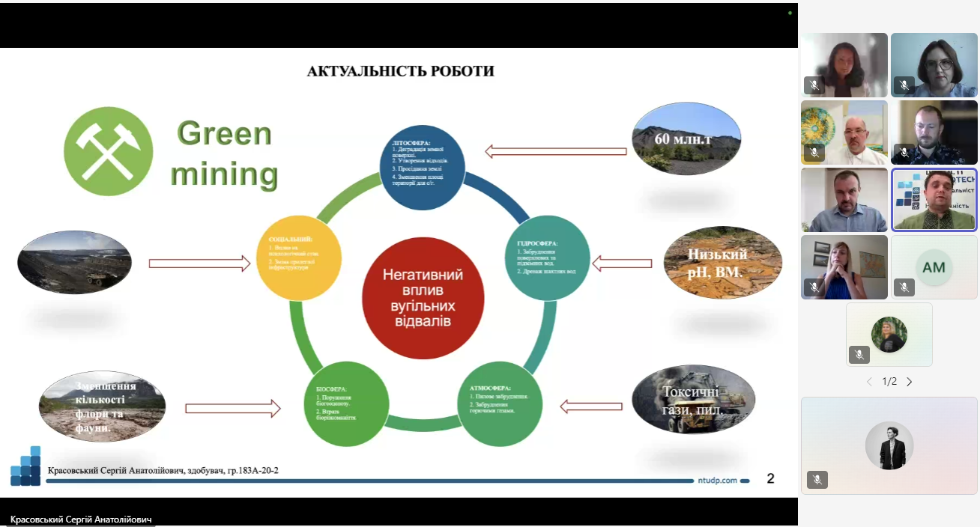Viewport: 980px width, 527px height.
Task: Click the 1/2 participant page indicator
Action: coord(889,382)
